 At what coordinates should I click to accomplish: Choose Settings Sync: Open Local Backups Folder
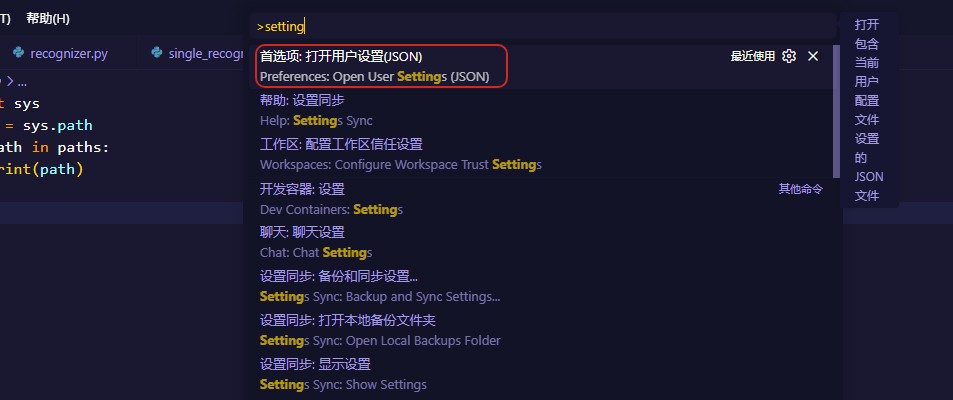(x=542, y=330)
